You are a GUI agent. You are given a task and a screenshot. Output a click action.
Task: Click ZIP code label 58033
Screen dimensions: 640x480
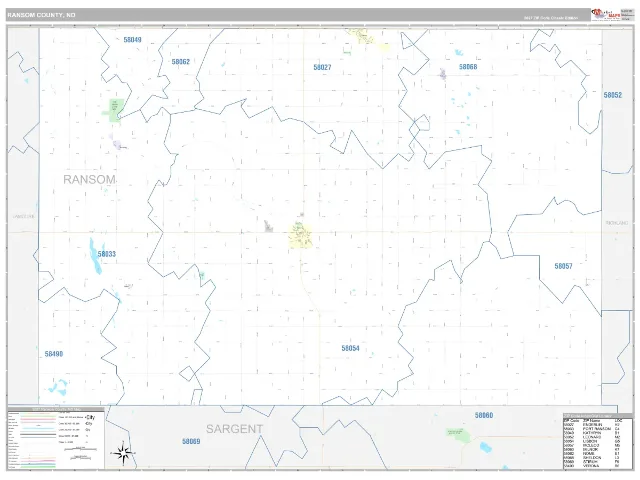click(x=107, y=254)
